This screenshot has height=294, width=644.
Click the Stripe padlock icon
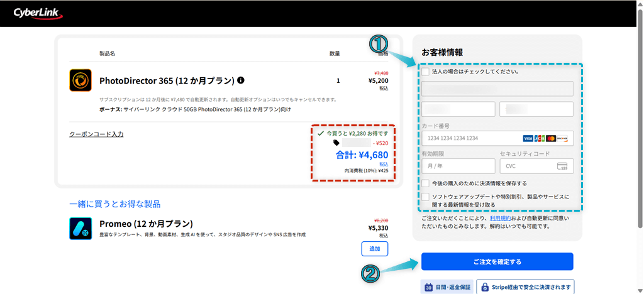coord(485,286)
